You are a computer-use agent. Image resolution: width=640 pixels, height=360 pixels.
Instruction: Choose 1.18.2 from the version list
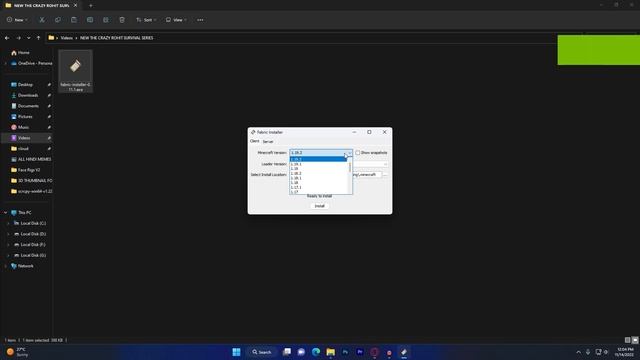pyautogui.click(x=318, y=173)
